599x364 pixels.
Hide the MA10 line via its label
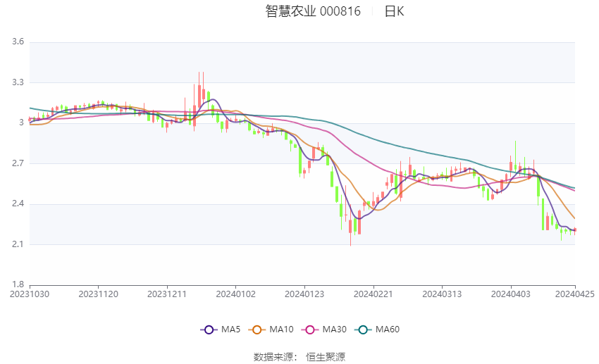(x=281, y=330)
